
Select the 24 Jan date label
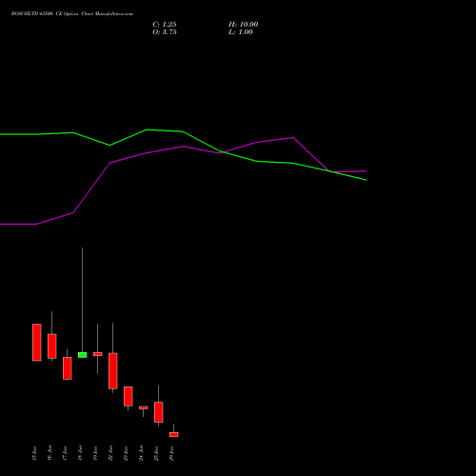141,453
